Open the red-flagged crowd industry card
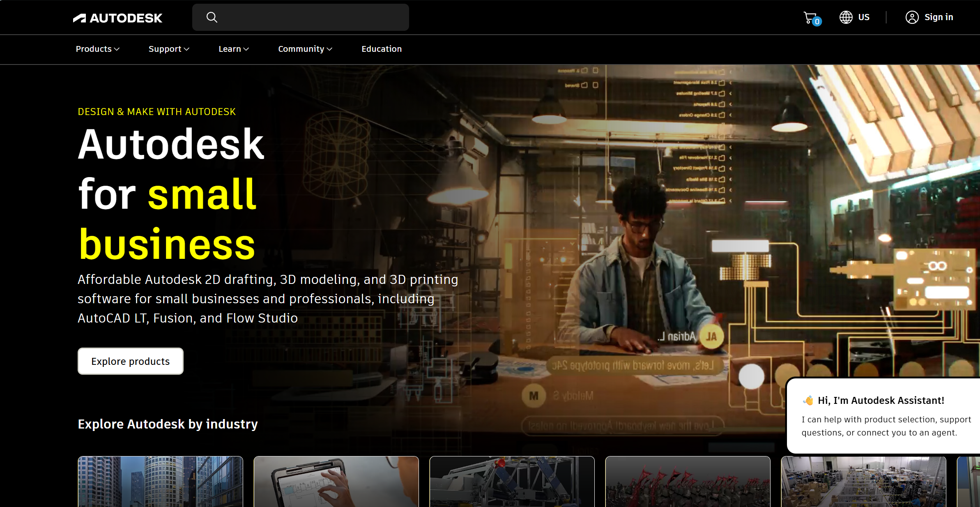The image size is (980, 507). point(688,482)
